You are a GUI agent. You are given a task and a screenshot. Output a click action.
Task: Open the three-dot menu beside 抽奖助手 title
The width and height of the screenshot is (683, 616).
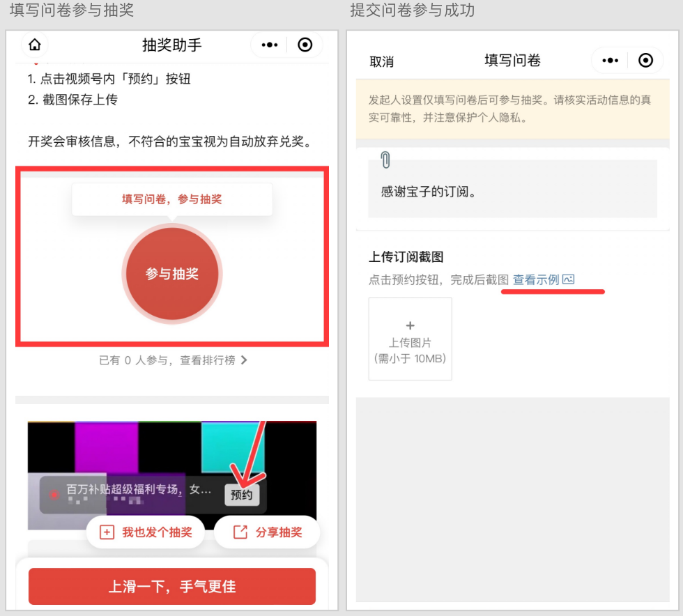[269, 45]
